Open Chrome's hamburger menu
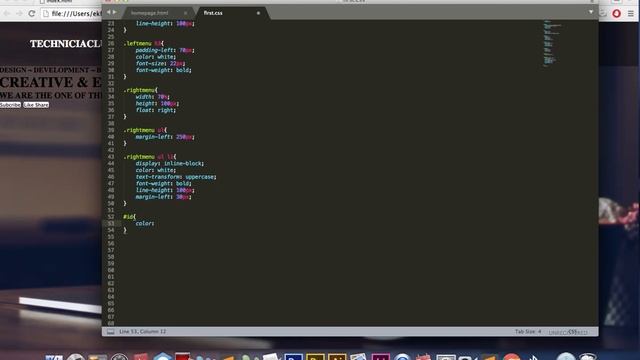This screenshot has width=640, height=360. click(x=631, y=13)
